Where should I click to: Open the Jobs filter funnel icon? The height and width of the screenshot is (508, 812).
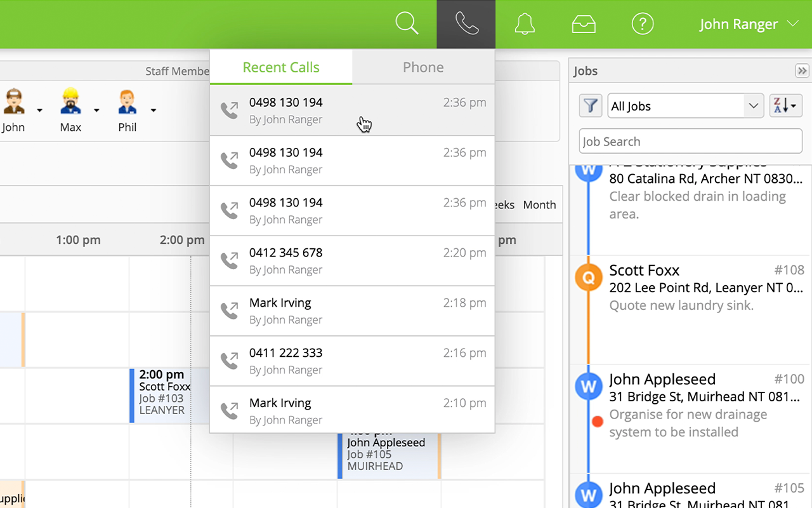pyautogui.click(x=590, y=105)
